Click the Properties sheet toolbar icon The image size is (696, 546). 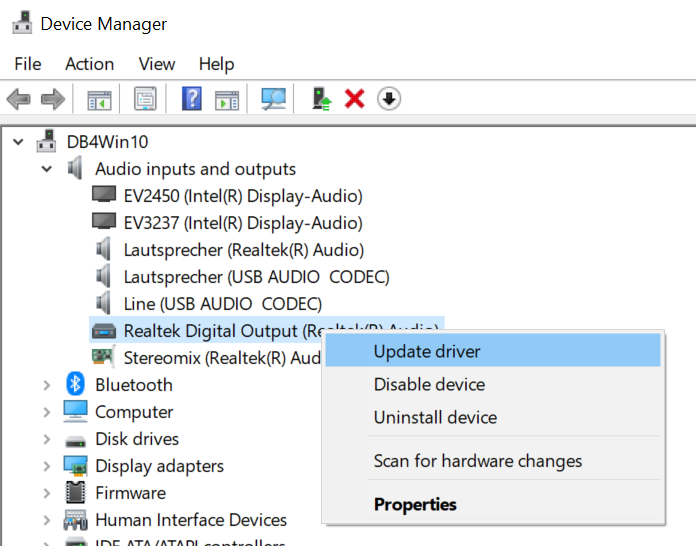[145, 99]
